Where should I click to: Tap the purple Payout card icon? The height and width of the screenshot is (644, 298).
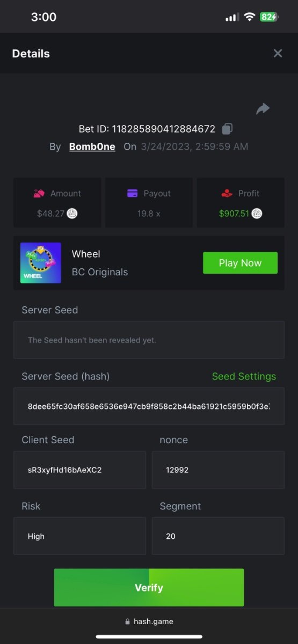coord(133,193)
